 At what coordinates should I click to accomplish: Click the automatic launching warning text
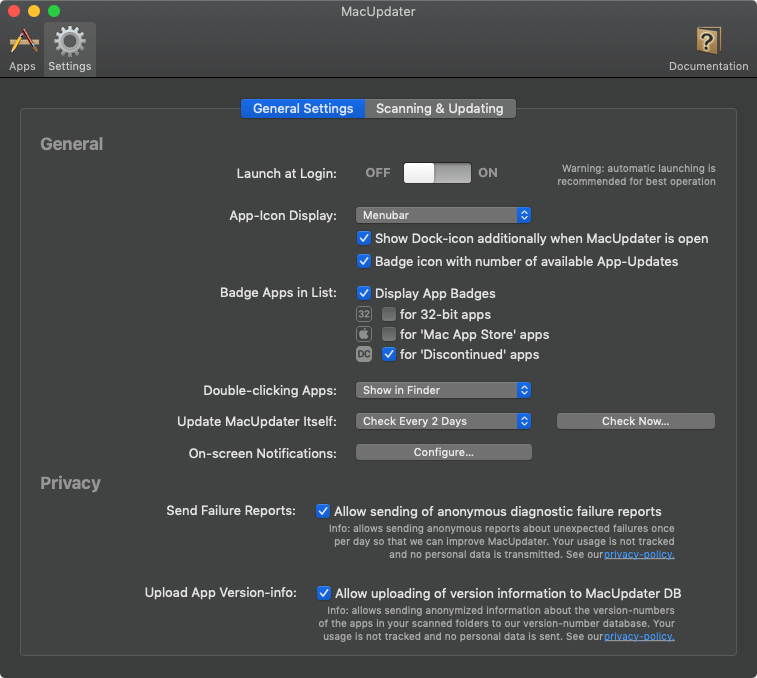tap(636, 175)
